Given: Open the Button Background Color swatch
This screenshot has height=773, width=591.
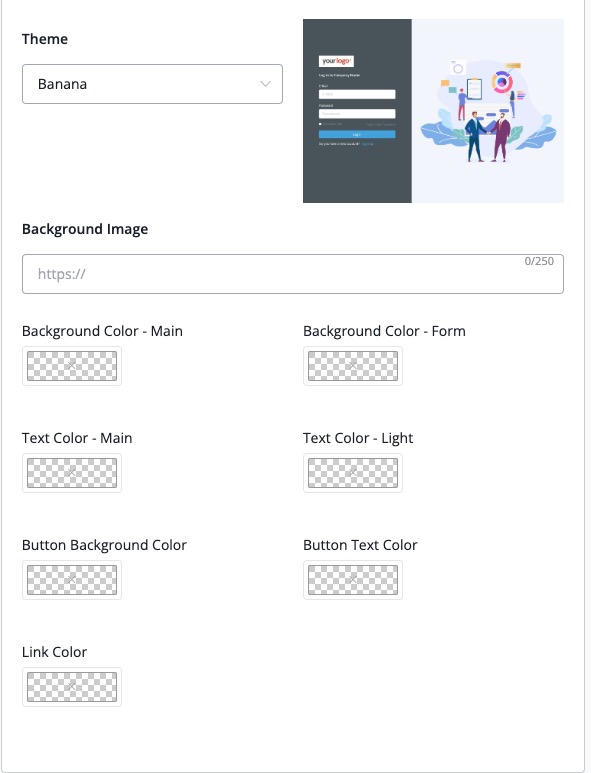Looking at the screenshot, I should coord(72,580).
